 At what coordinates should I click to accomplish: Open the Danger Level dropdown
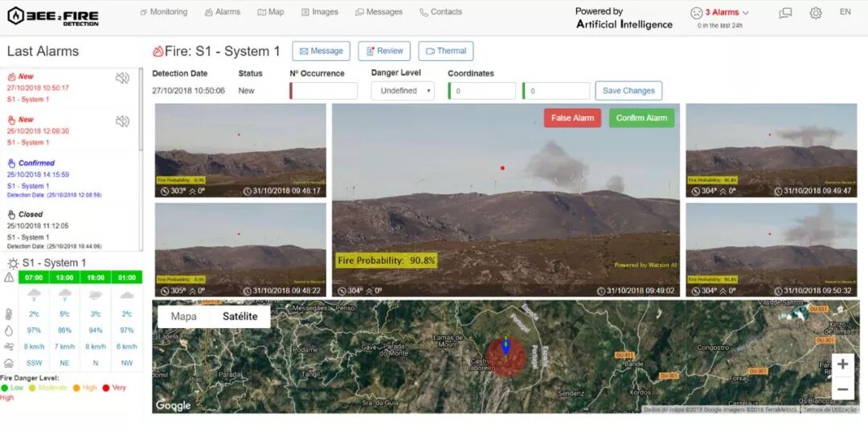click(x=402, y=91)
